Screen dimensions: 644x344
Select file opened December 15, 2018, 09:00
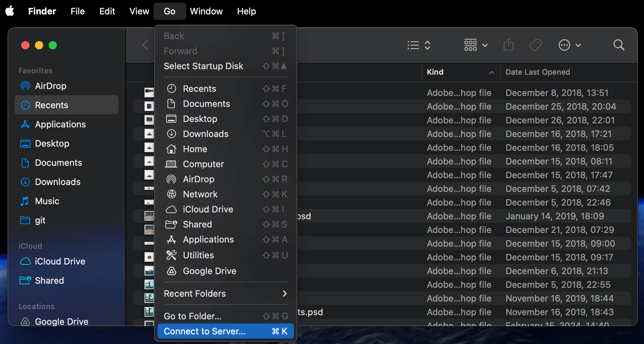pos(382,243)
